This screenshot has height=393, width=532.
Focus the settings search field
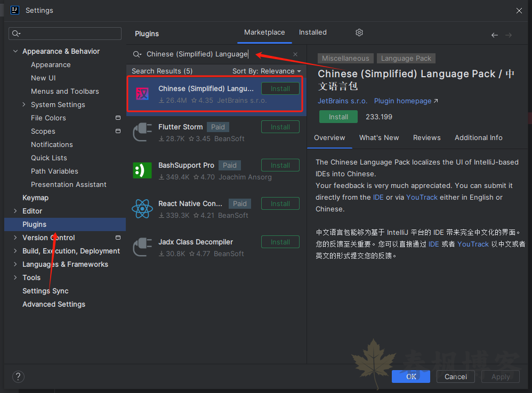[65, 34]
